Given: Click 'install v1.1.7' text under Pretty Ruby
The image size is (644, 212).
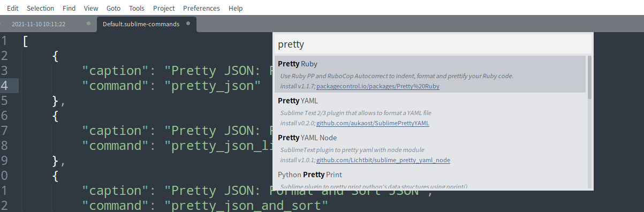Looking at the screenshot, I should [x=298, y=86].
